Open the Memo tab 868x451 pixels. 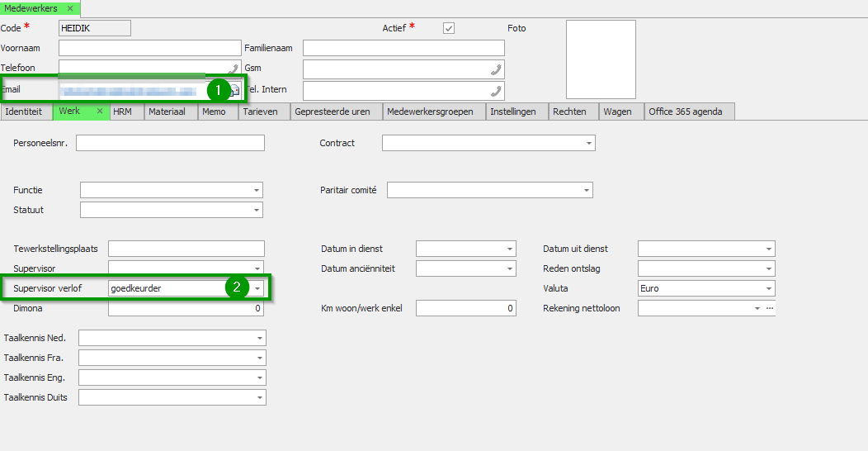218,112
